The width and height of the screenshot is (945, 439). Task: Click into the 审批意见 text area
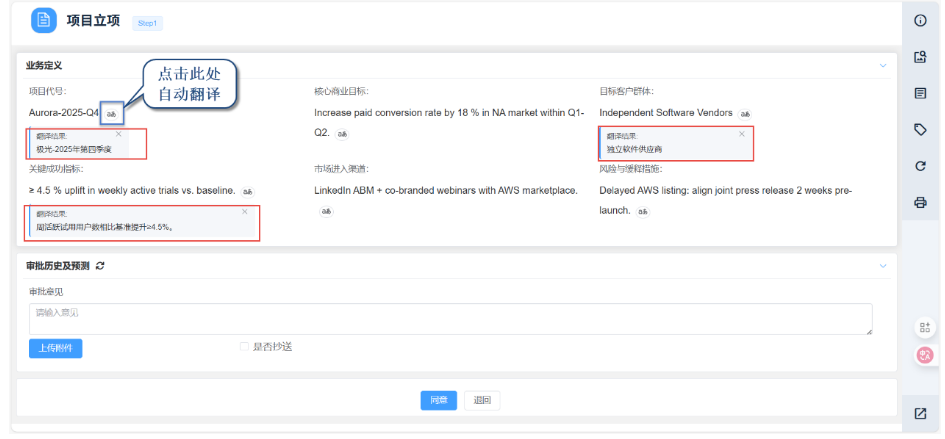[x=450, y=319]
